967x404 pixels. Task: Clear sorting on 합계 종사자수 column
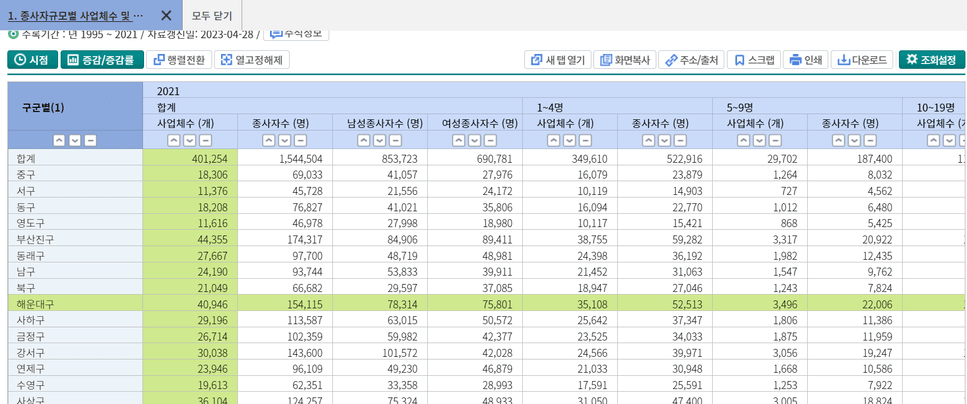(x=300, y=141)
